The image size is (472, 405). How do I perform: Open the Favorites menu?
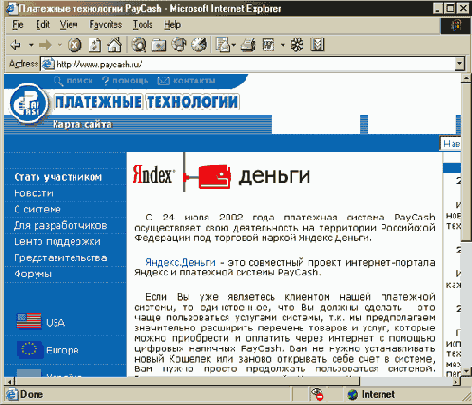[x=106, y=25]
